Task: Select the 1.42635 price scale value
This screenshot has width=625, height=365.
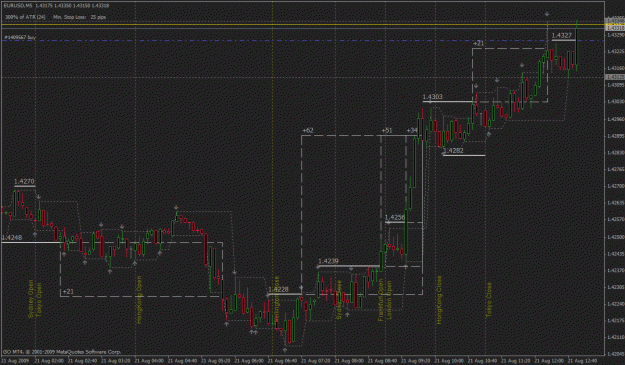Action: pyautogui.click(x=615, y=203)
